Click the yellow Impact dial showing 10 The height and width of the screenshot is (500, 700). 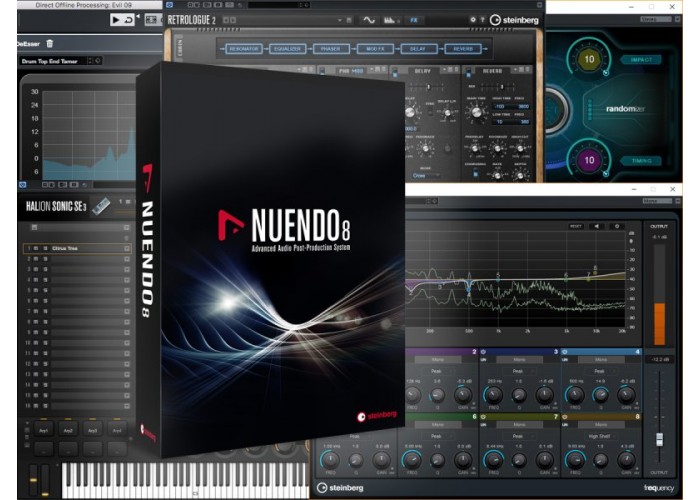click(x=589, y=59)
